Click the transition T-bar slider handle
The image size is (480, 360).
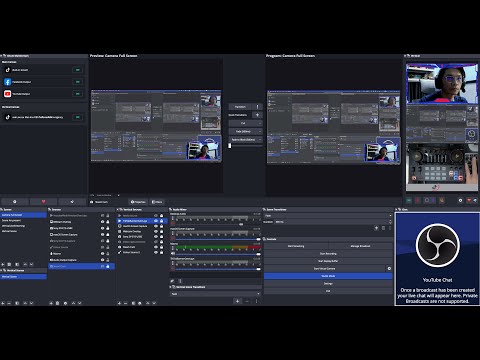(x=230, y=146)
